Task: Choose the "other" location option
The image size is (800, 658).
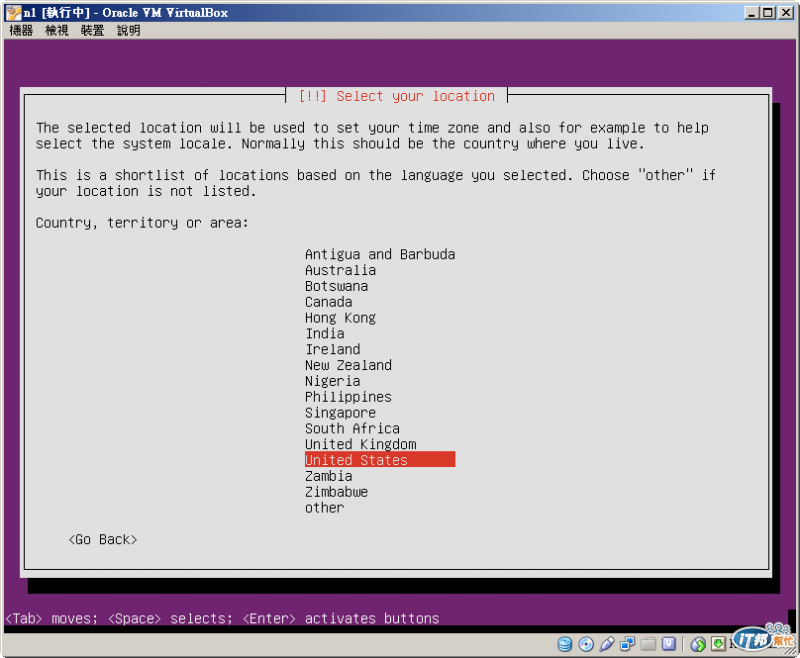Action: (x=324, y=508)
